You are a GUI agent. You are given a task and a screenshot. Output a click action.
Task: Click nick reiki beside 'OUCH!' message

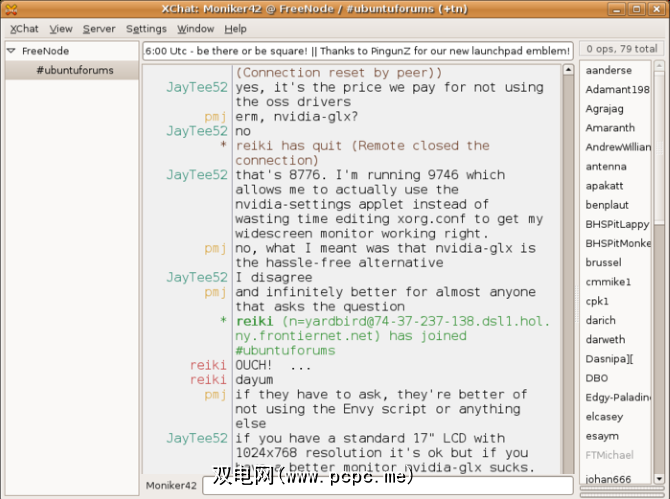tap(208, 365)
